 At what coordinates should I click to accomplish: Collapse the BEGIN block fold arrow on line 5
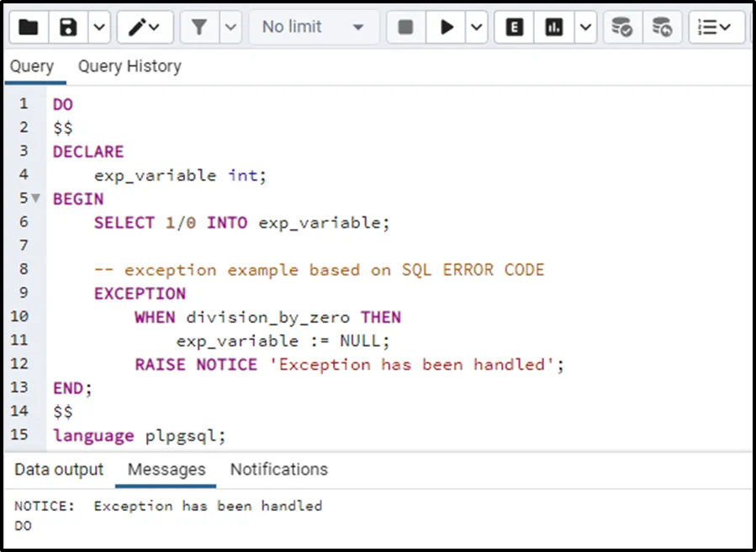tap(35, 199)
